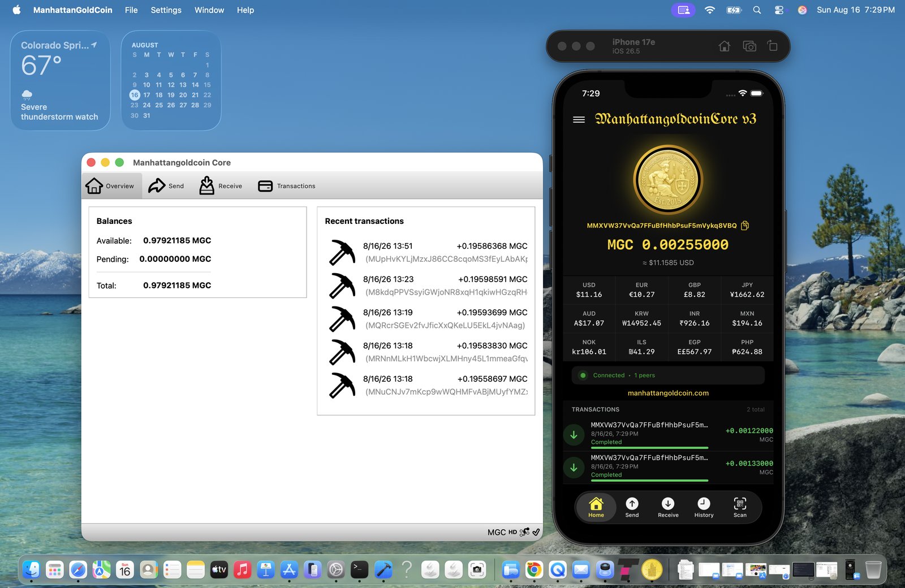Viewport: 905px width, 588px height.
Task: Open Spotlight search in menu bar
Action: [757, 10]
